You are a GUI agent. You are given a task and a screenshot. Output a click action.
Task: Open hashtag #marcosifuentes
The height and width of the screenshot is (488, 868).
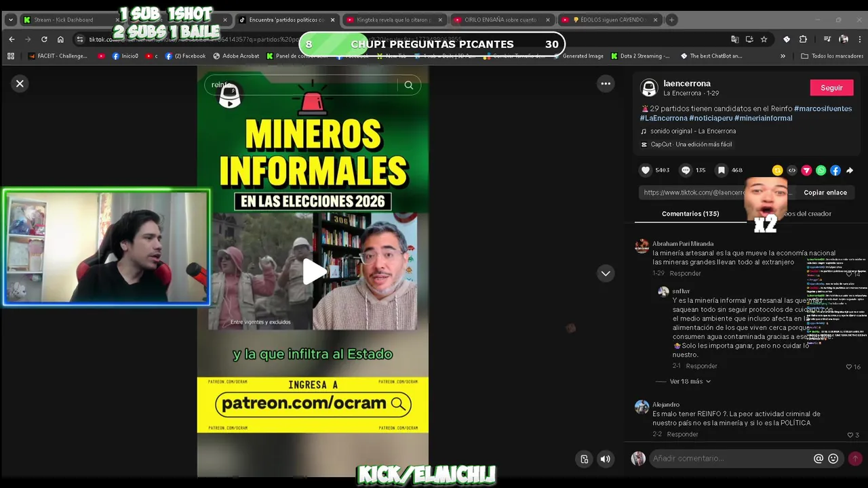point(823,108)
